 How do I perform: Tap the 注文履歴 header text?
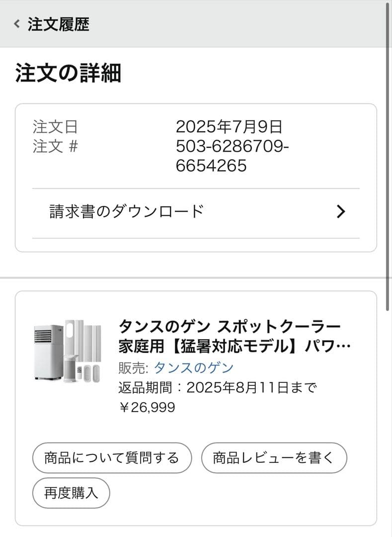(60, 23)
